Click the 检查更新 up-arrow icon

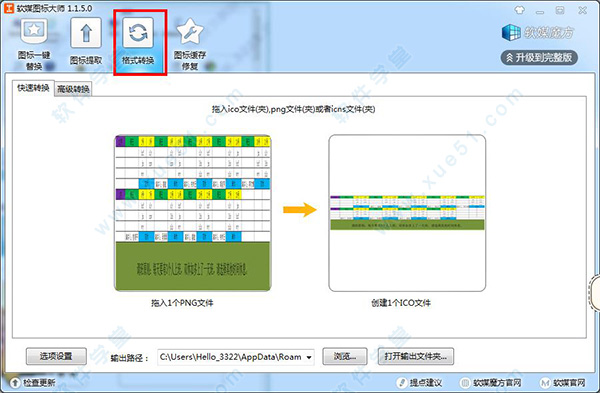(15, 382)
